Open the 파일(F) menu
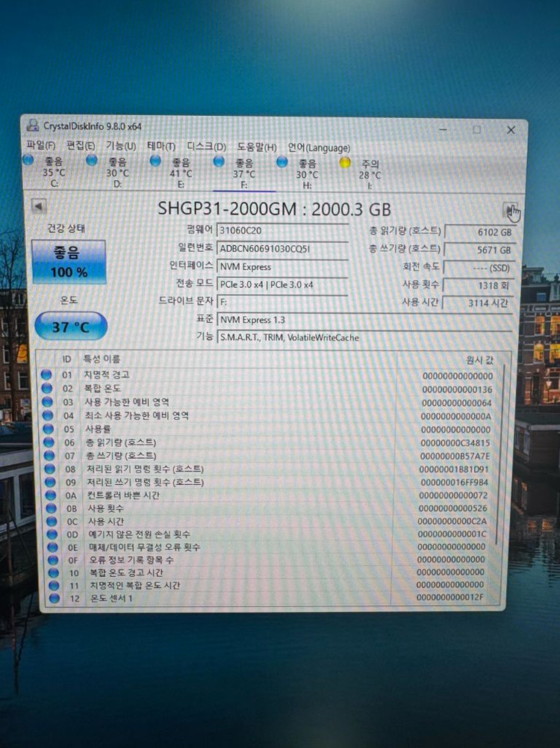 41,144
